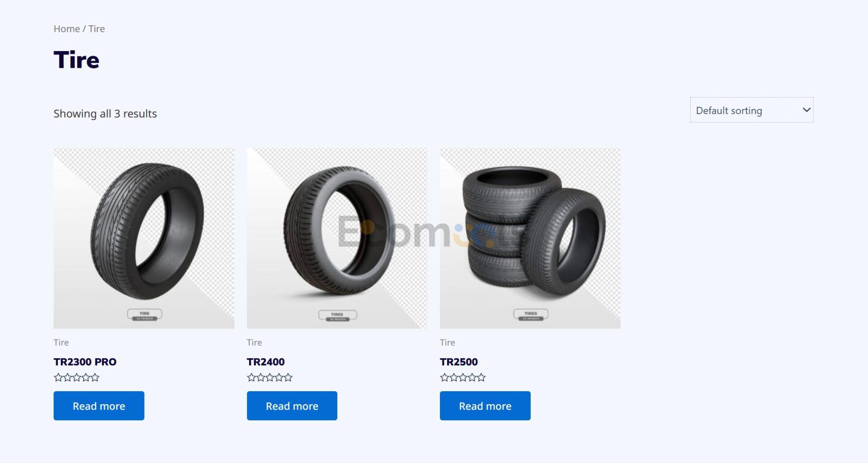Click the star rating for TR2400
Screen dimensions: 868x463
pos(270,378)
